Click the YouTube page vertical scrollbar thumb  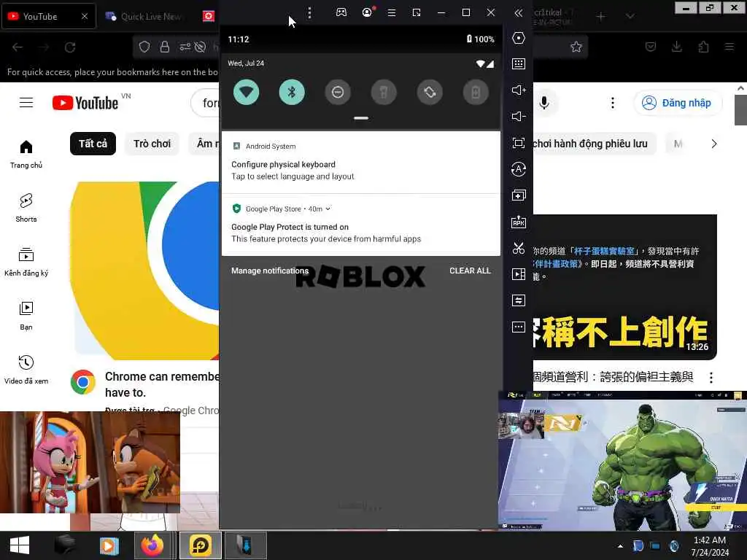click(x=740, y=110)
